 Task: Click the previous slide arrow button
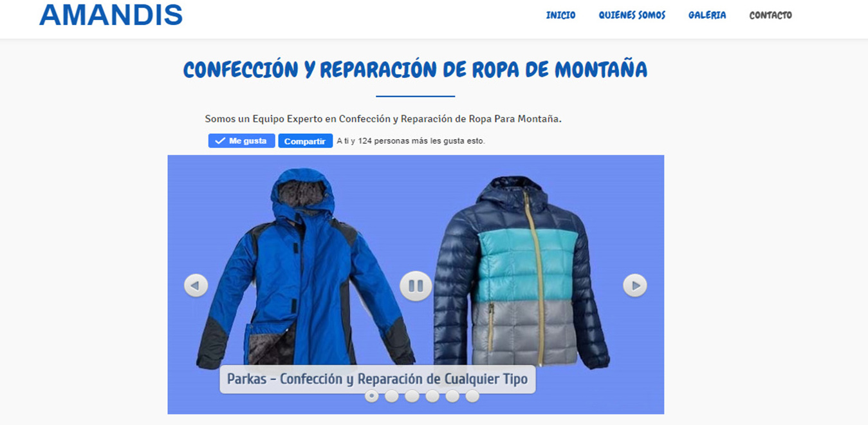tap(196, 285)
